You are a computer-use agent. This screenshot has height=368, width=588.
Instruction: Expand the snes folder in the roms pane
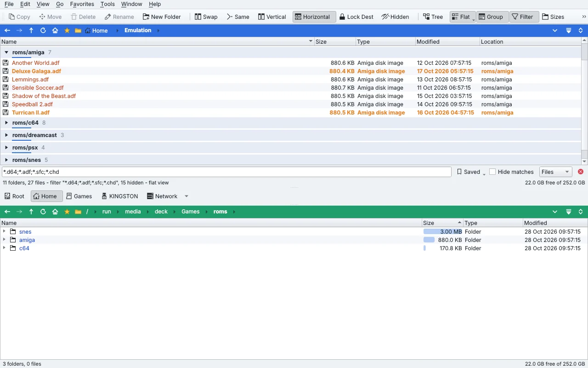[x=4, y=231]
